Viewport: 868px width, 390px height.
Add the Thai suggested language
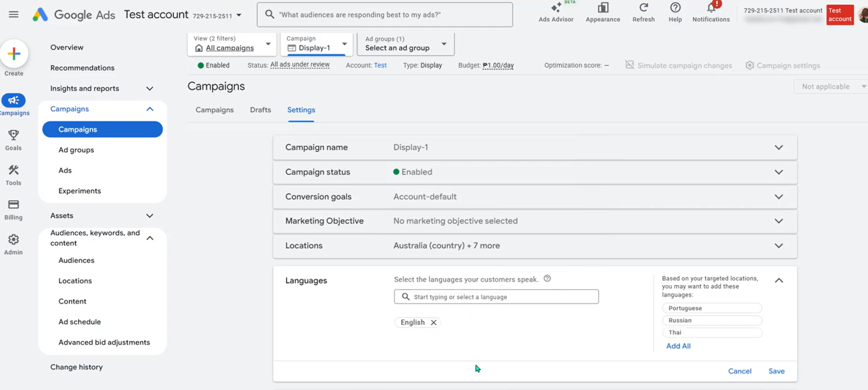(712, 332)
